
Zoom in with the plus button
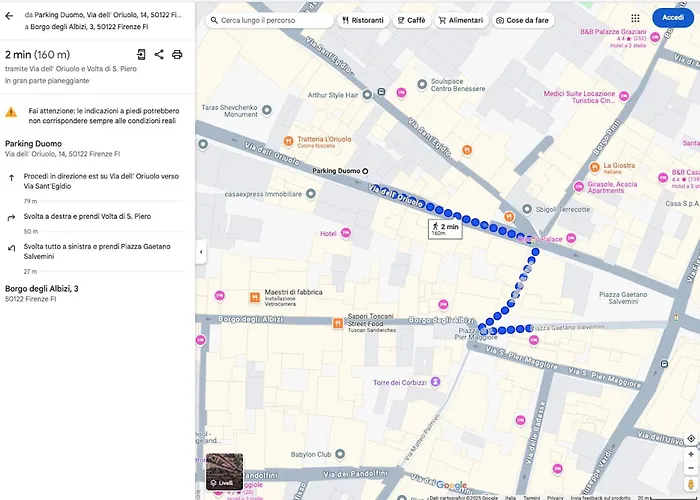[x=691, y=454]
